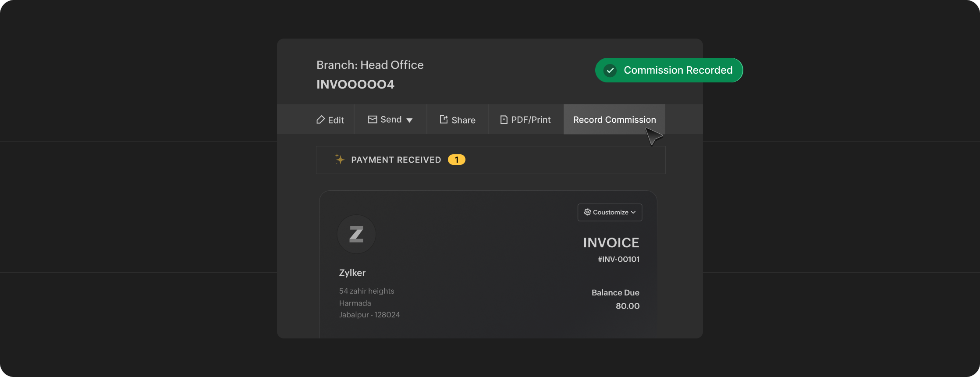The height and width of the screenshot is (377, 980).
Task: Click the pencil icon beside Edit
Action: (320, 120)
